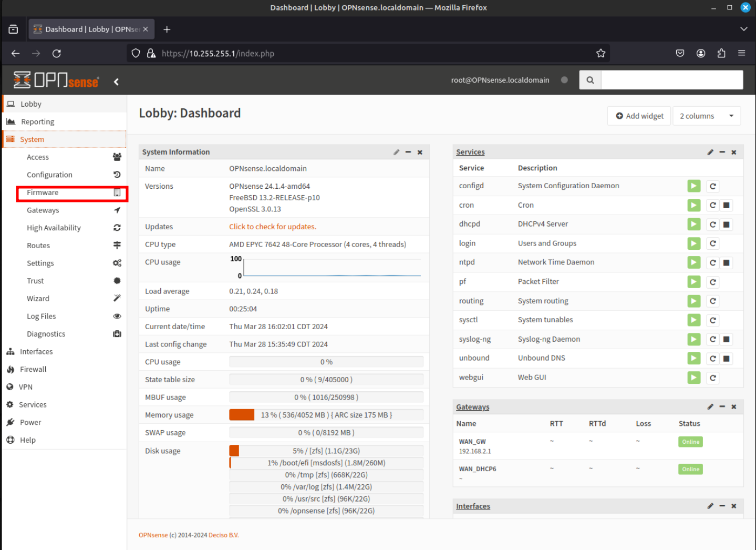Restart the configd service
The height and width of the screenshot is (550, 756).
click(x=713, y=186)
